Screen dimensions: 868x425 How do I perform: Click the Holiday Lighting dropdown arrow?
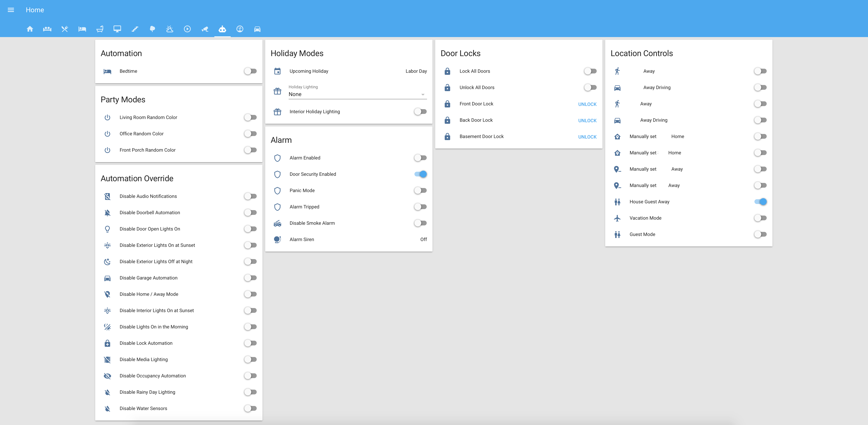coord(423,94)
